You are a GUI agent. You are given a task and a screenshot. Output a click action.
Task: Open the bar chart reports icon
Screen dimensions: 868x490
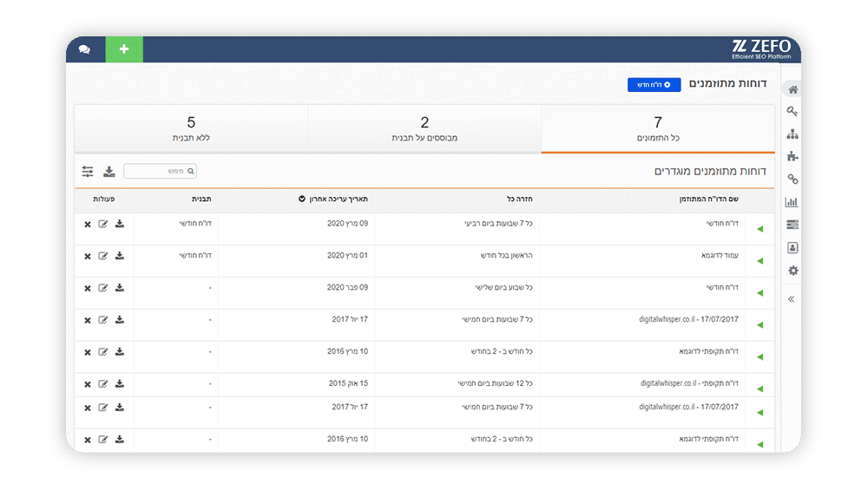tap(792, 202)
